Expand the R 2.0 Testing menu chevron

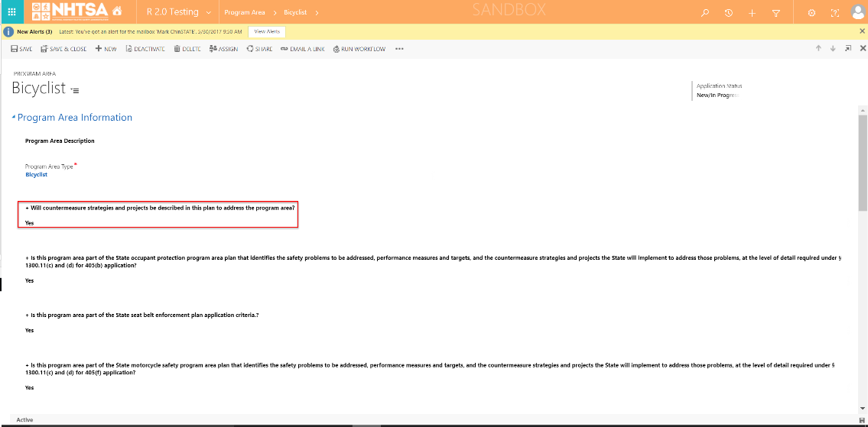(208, 12)
